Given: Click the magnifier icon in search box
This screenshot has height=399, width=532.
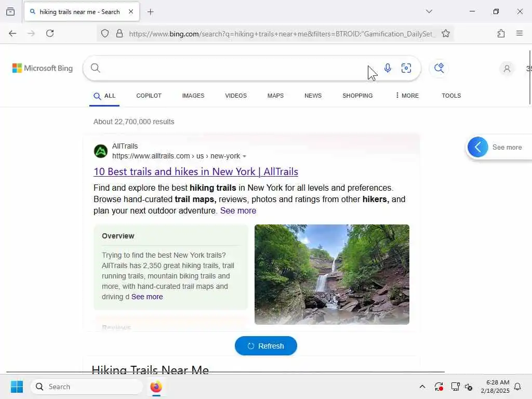Looking at the screenshot, I should coord(96,68).
